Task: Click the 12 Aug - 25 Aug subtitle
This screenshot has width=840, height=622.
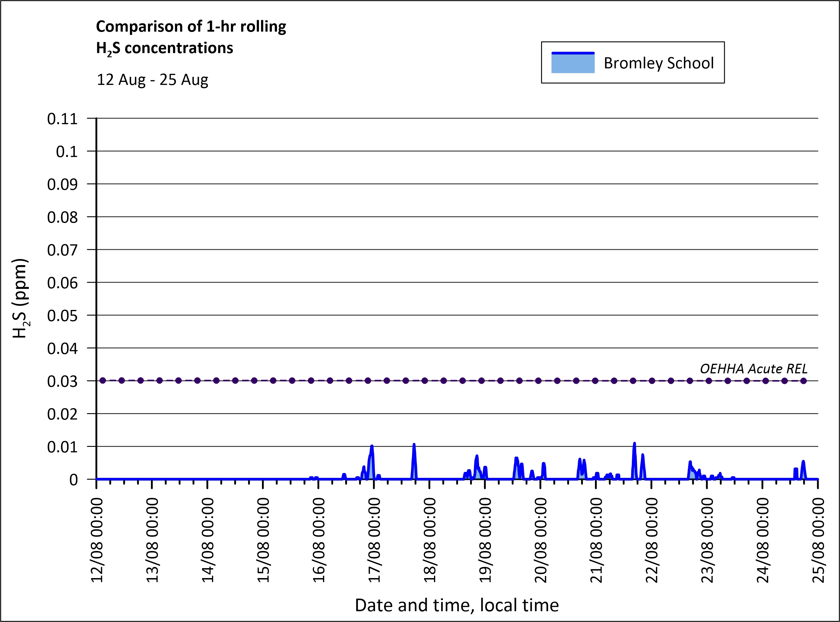Action: [152, 80]
